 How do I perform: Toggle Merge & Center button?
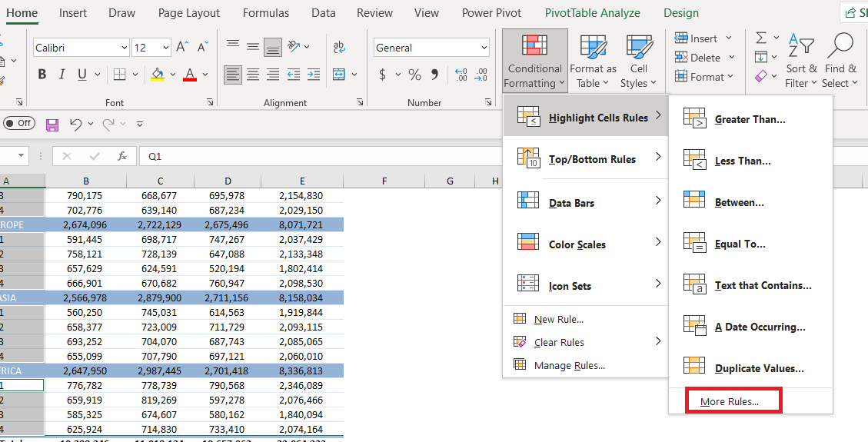pyautogui.click(x=338, y=74)
